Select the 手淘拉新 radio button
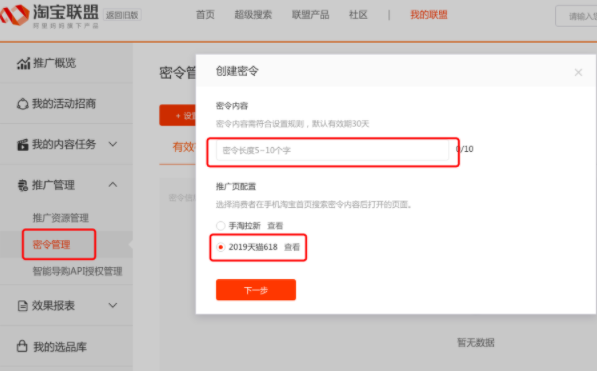The image size is (597, 372). coord(220,225)
